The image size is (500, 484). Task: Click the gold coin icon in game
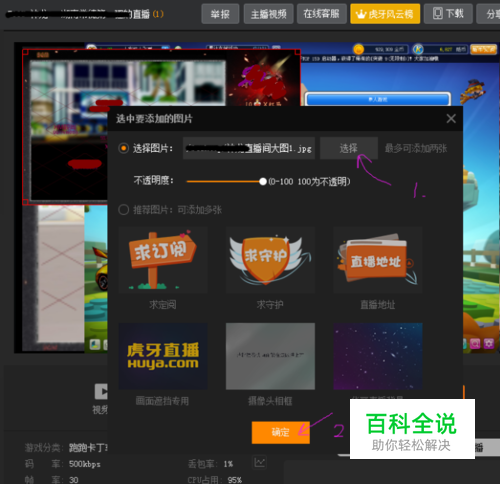coord(358,49)
